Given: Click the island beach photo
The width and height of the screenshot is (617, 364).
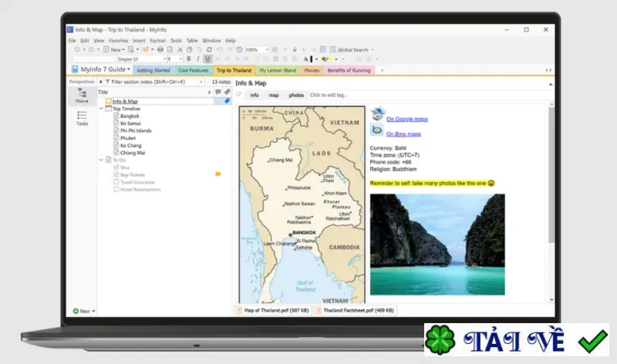Looking at the screenshot, I should tap(437, 244).
